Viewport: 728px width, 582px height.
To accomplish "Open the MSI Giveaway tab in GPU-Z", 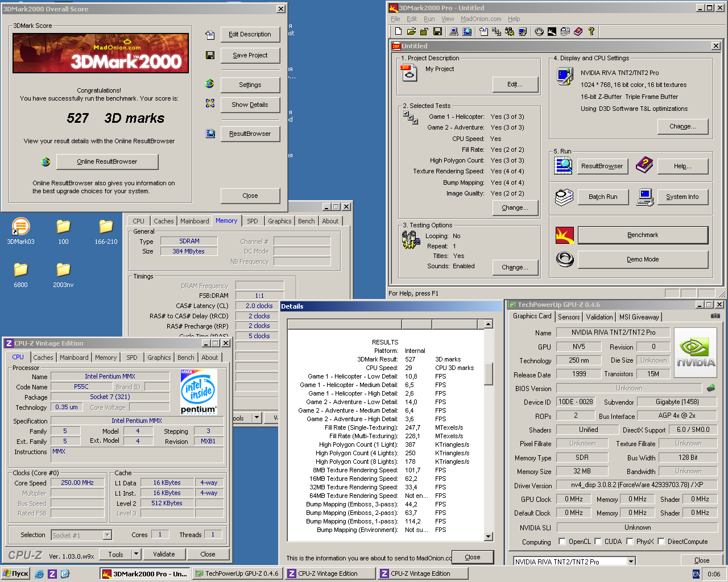I will pyautogui.click(x=639, y=317).
